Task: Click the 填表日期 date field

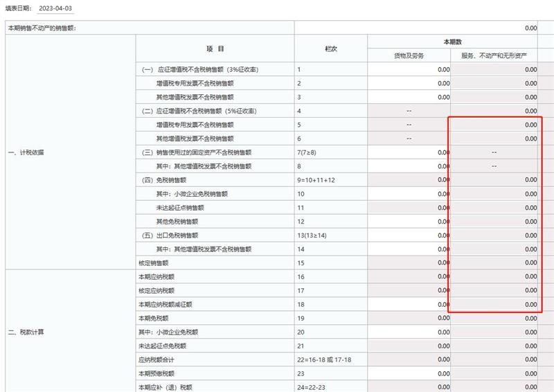Action: tap(57, 9)
